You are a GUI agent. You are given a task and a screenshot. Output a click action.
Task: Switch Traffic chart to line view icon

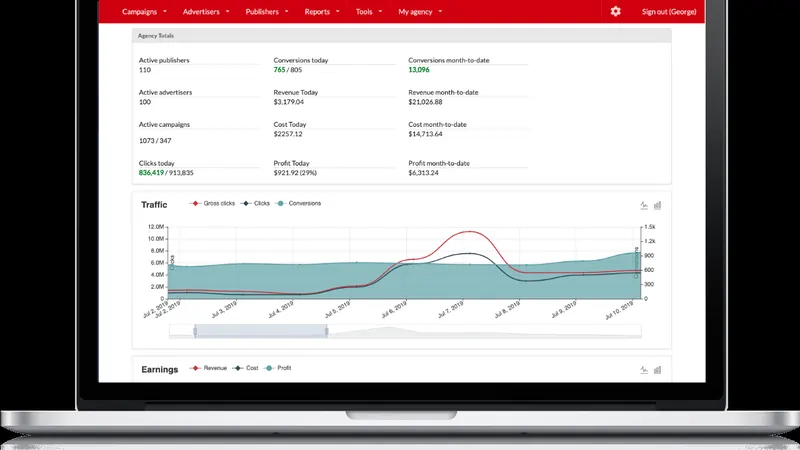(644, 205)
